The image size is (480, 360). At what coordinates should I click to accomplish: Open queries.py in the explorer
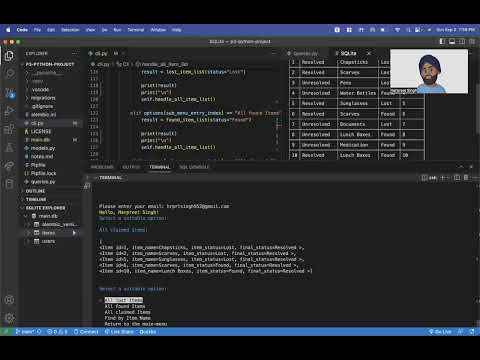click(x=43, y=182)
